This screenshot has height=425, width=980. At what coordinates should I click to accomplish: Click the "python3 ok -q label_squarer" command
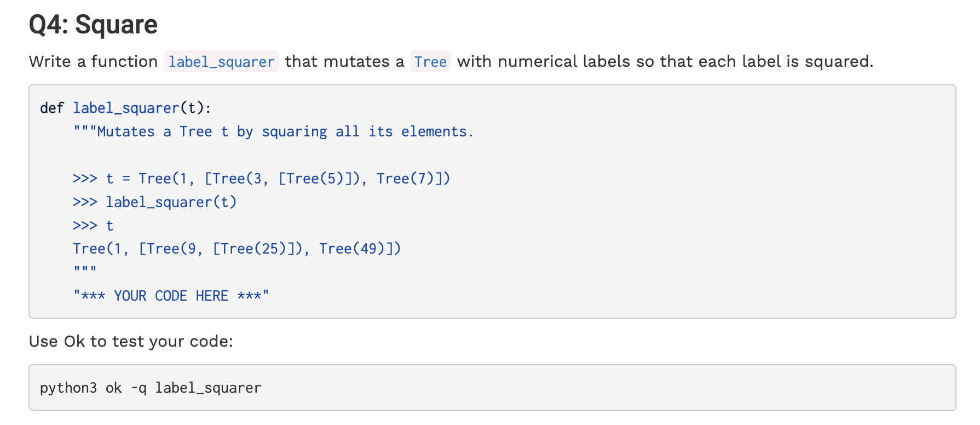click(151, 388)
